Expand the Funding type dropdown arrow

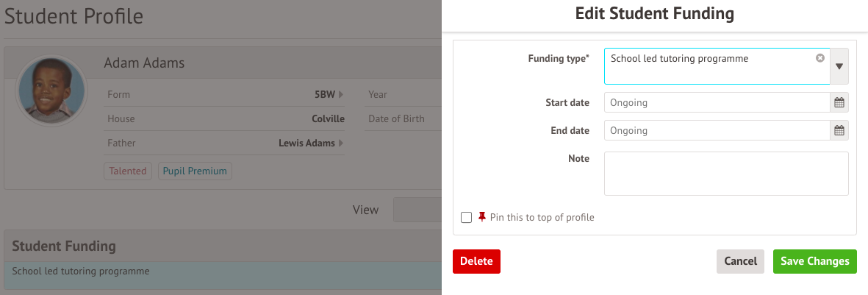(839, 66)
